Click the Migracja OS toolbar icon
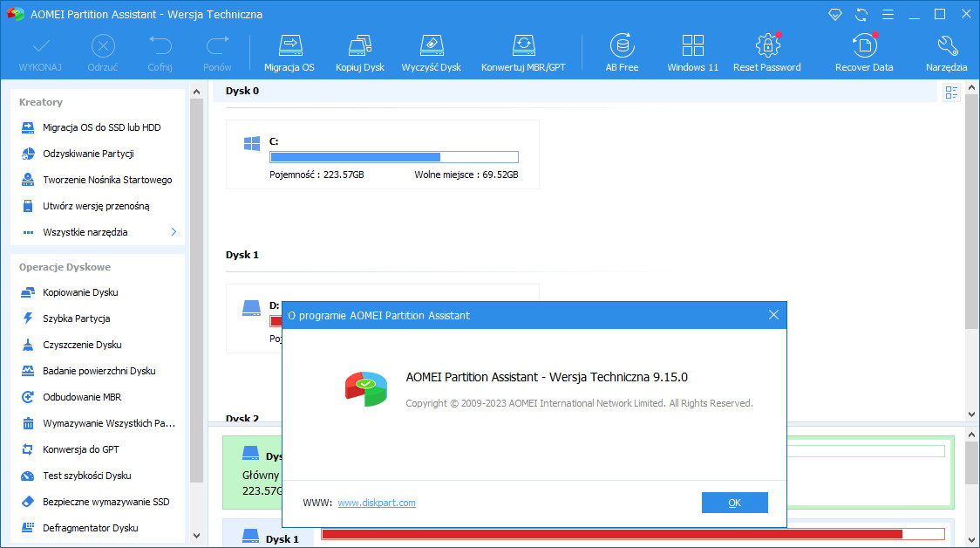980x548 pixels. pyautogui.click(x=289, y=53)
